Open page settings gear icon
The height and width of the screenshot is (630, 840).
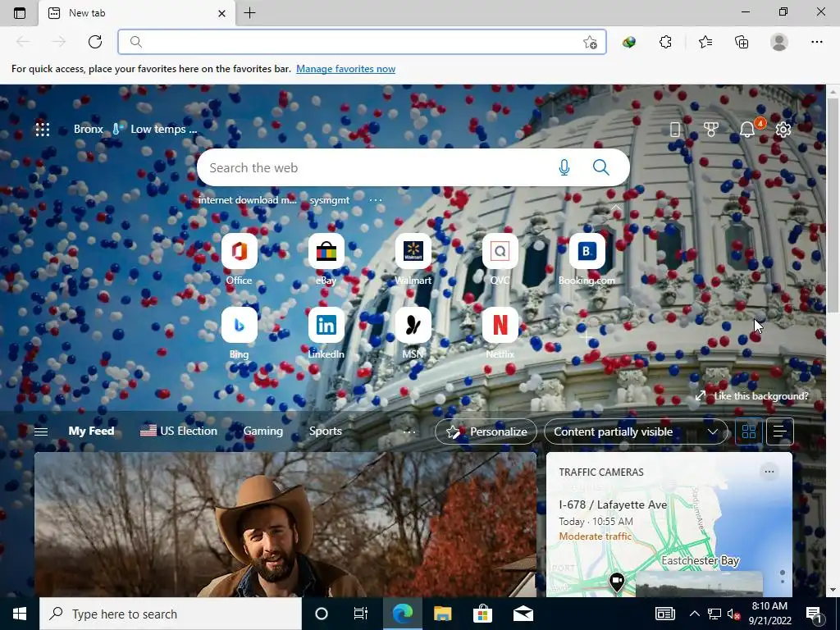[x=783, y=129]
